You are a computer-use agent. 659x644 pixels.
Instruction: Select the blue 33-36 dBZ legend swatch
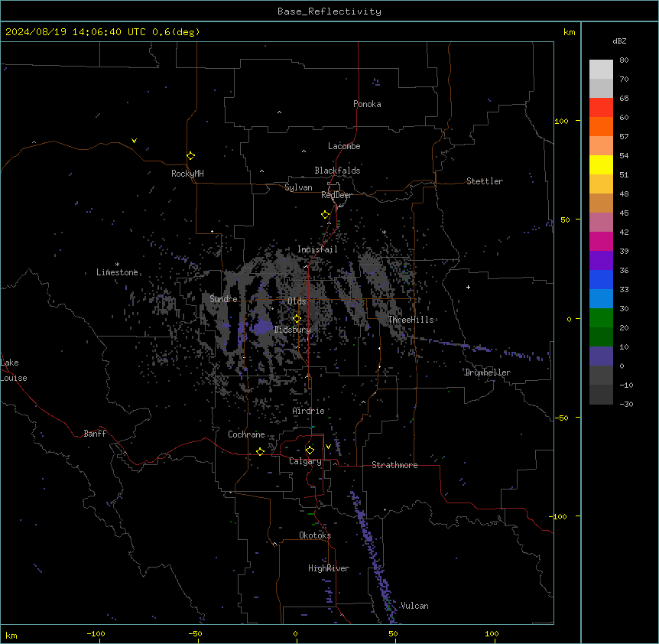click(x=601, y=279)
